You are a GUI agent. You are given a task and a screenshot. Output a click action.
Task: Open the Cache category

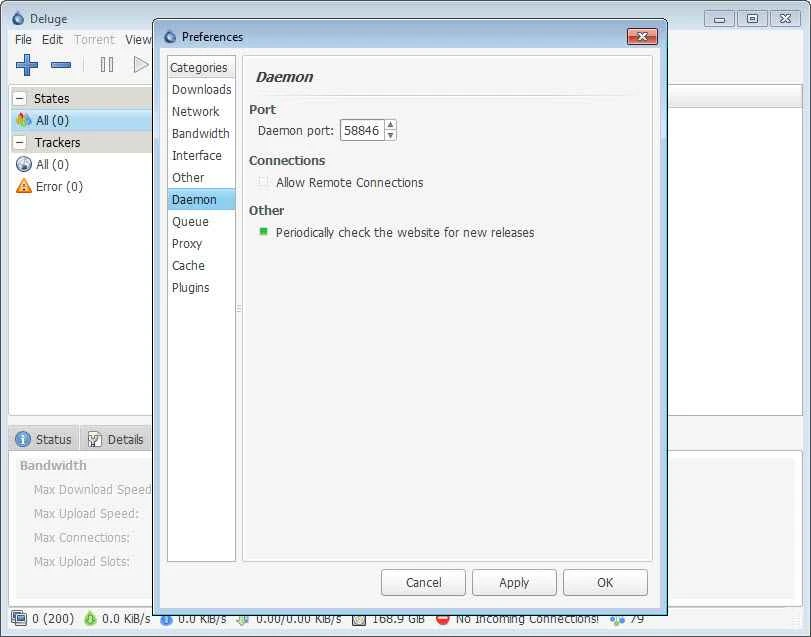click(201, 265)
